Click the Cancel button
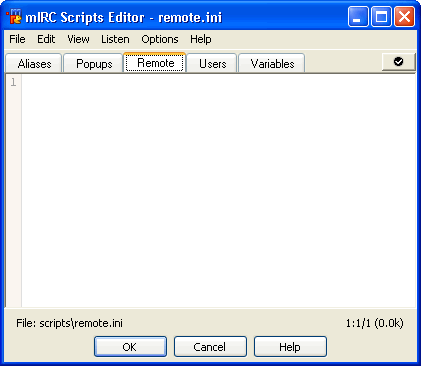This screenshot has width=421, height=366. [x=210, y=347]
